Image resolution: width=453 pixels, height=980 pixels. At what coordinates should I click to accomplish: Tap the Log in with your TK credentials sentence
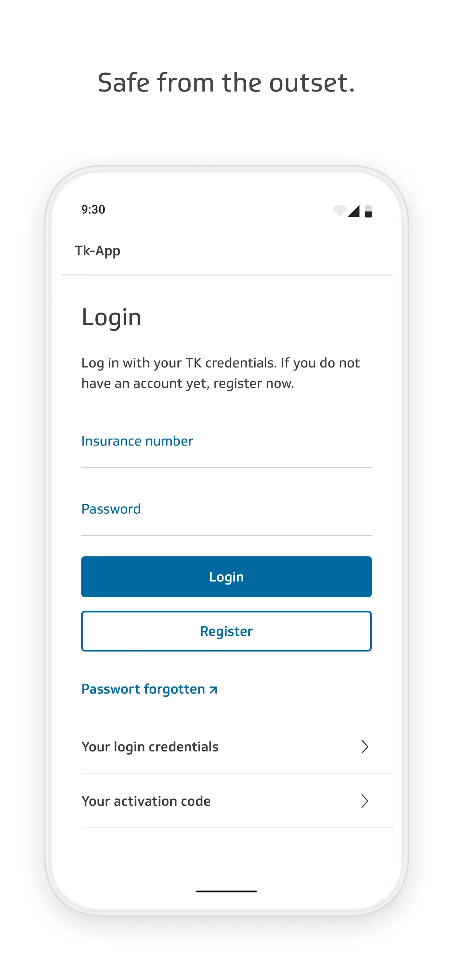[179, 363]
